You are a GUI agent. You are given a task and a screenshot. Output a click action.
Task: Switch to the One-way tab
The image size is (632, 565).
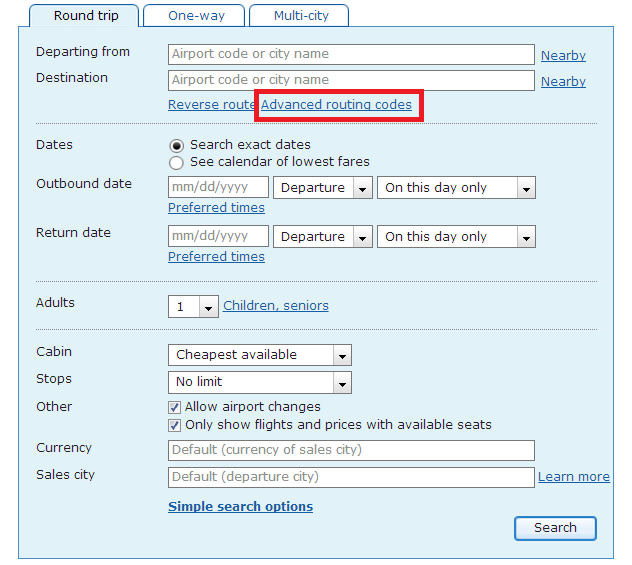pos(196,15)
